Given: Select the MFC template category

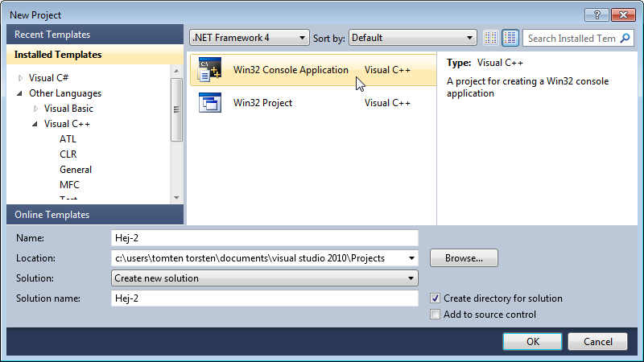Looking at the screenshot, I should click(69, 185).
